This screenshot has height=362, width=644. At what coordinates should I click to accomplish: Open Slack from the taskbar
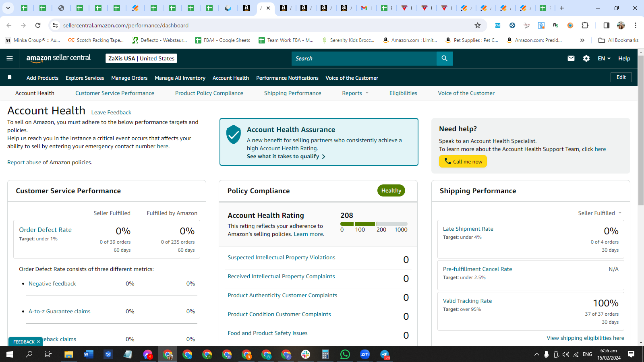pyautogui.click(x=306, y=354)
